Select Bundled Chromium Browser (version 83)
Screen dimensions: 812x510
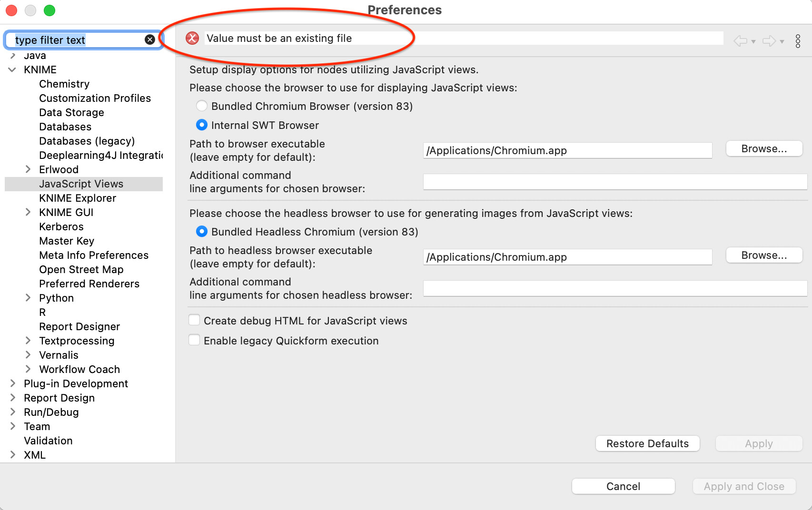tap(202, 106)
